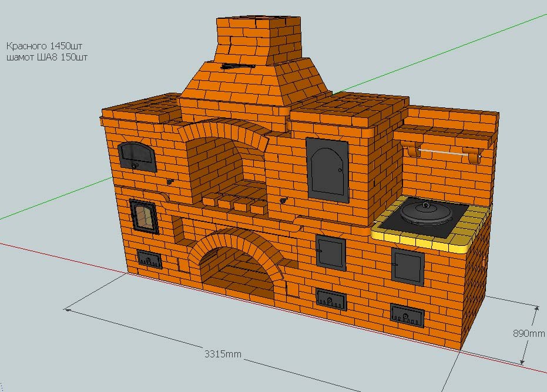Select the square door below the arched door
The height and width of the screenshot is (392, 547).
[x=331, y=252]
